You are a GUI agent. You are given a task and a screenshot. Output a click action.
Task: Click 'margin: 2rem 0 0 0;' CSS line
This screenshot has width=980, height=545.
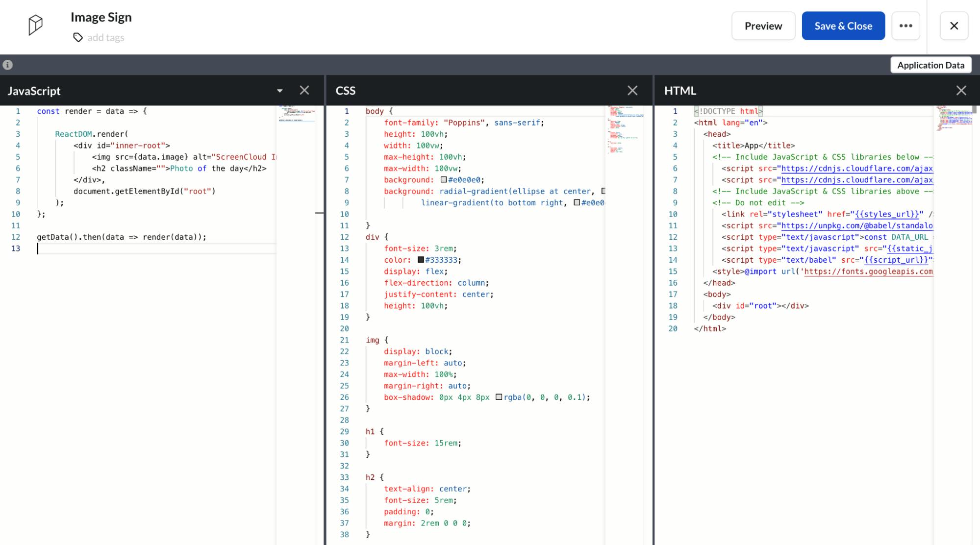pyautogui.click(x=427, y=523)
